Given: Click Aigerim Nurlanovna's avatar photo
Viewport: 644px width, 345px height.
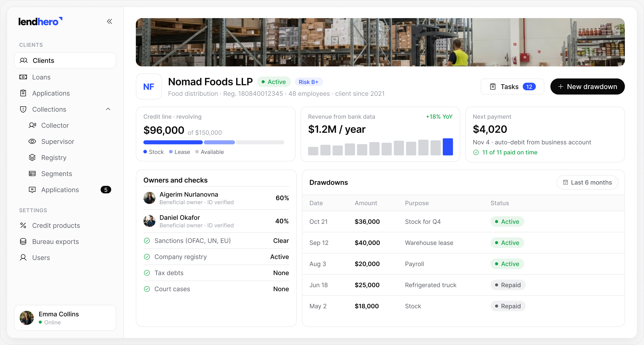Looking at the screenshot, I should pos(149,198).
